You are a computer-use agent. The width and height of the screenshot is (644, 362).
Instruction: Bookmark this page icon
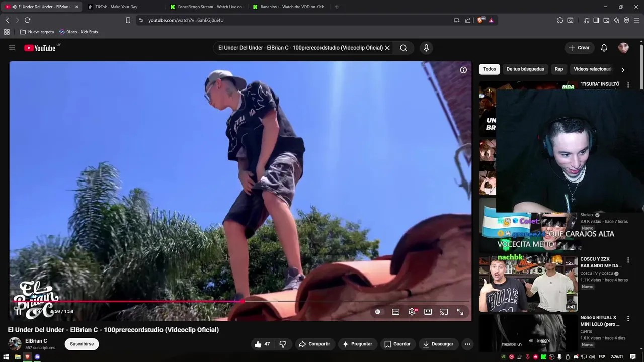(128, 20)
